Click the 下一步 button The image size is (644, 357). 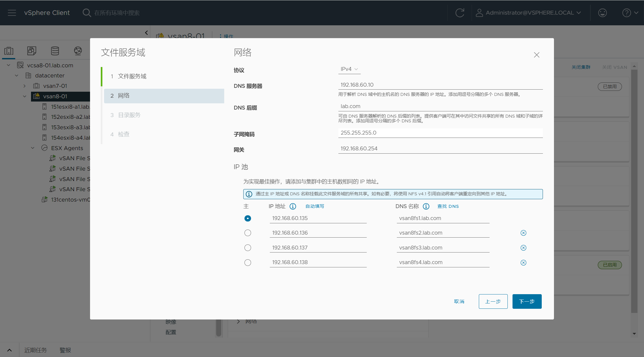click(x=527, y=302)
